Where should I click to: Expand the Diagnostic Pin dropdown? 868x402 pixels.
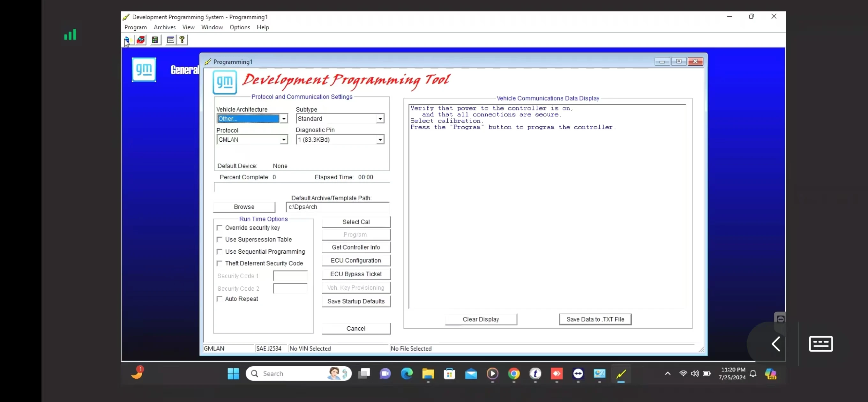(380, 139)
